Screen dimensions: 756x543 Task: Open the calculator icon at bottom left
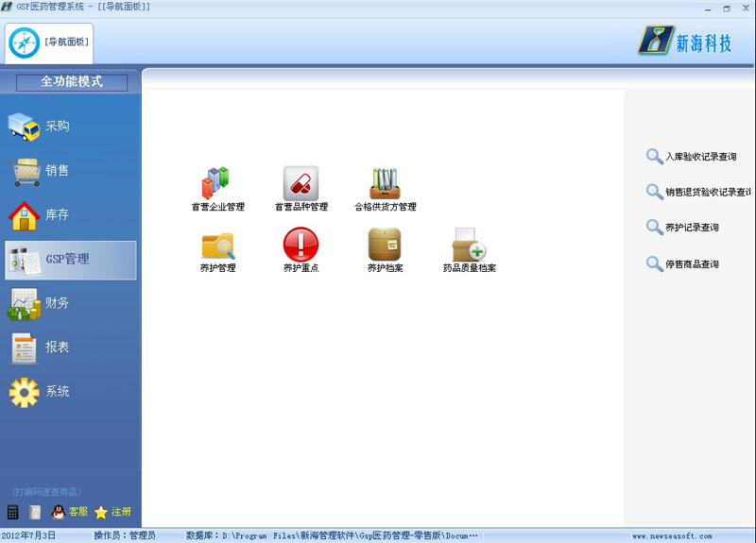(x=13, y=512)
